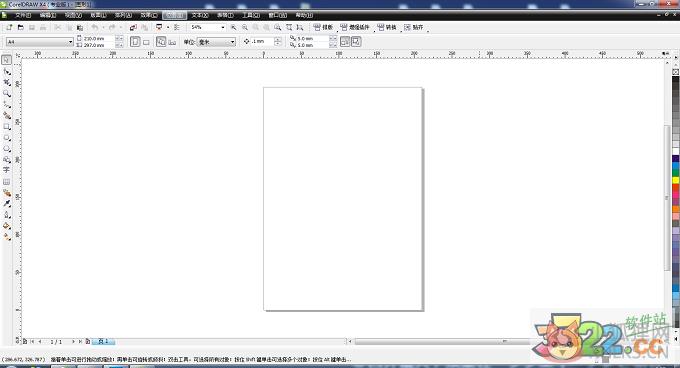Open the 文本 (Text) menu

pyautogui.click(x=200, y=15)
